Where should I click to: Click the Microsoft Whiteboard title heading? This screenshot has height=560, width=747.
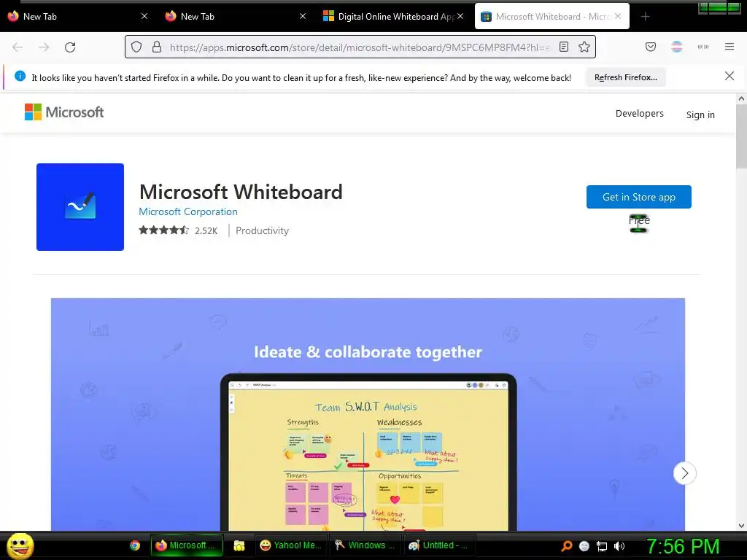241,192
